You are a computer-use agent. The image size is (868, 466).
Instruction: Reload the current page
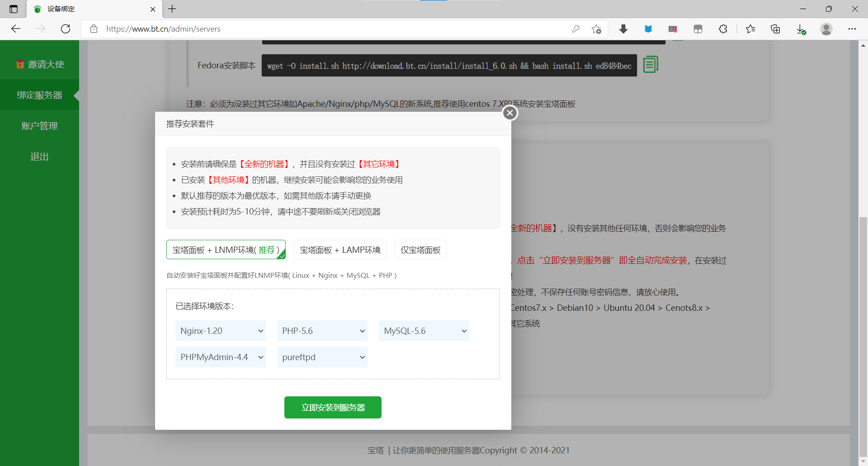click(66, 29)
